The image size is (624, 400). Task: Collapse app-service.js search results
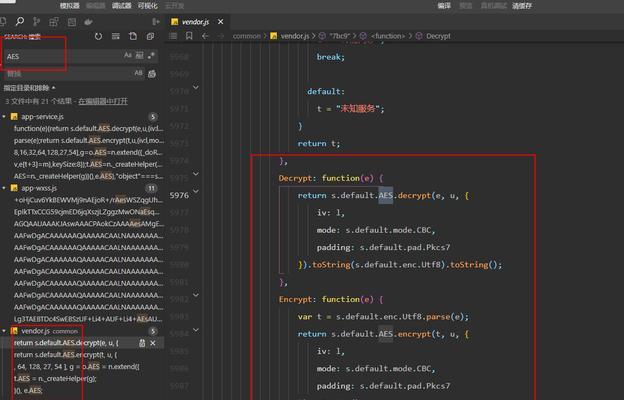4,117
